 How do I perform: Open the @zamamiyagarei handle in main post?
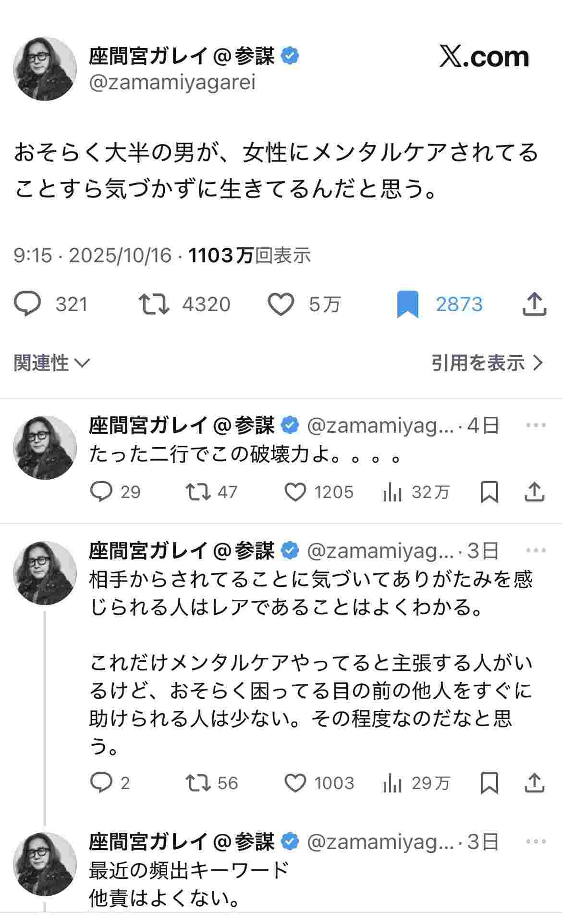172,83
